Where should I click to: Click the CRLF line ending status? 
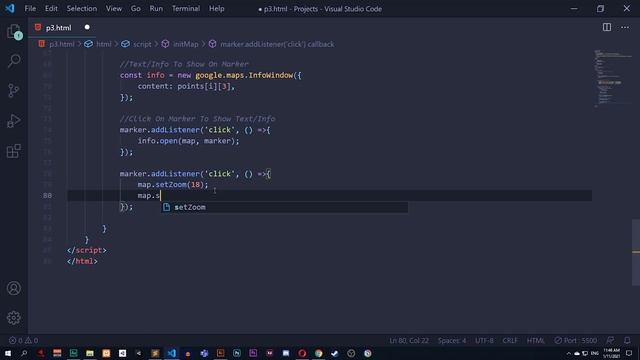coord(510,340)
